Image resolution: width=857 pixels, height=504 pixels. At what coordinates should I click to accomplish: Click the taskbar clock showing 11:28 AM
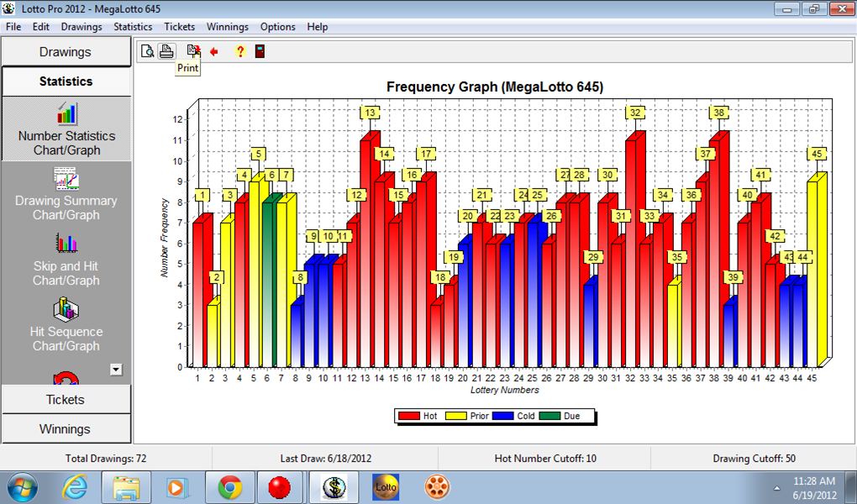(x=814, y=481)
